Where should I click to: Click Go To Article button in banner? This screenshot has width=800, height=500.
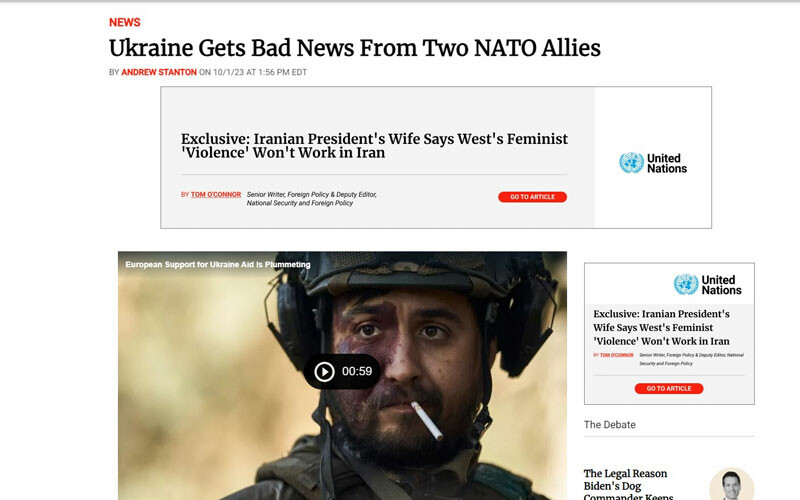(x=532, y=197)
